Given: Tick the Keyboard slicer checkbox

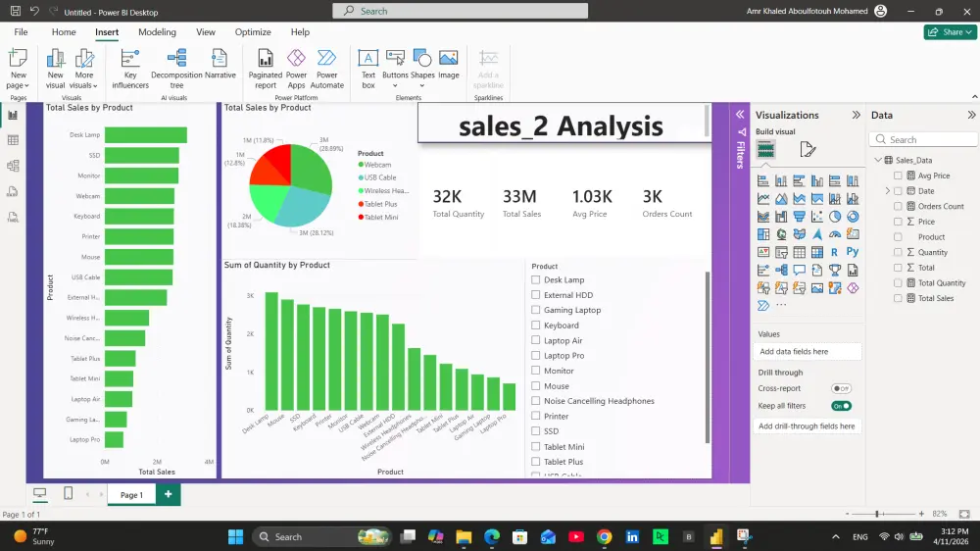Looking at the screenshot, I should click(x=536, y=326).
